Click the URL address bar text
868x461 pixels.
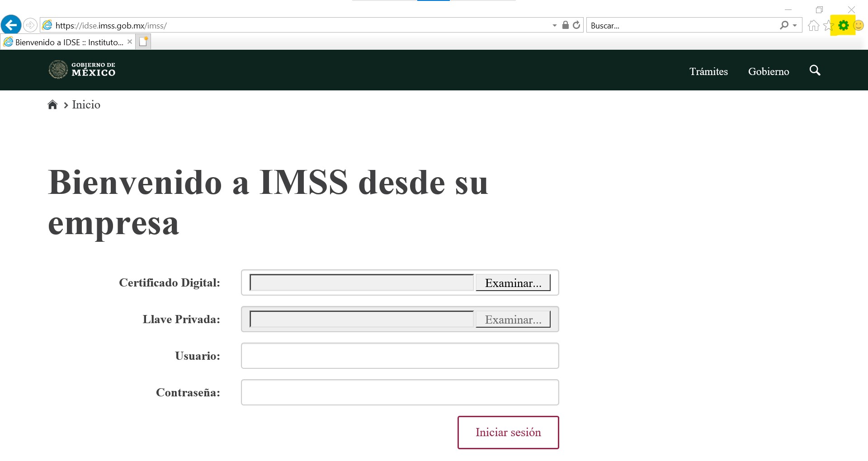[111, 26]
